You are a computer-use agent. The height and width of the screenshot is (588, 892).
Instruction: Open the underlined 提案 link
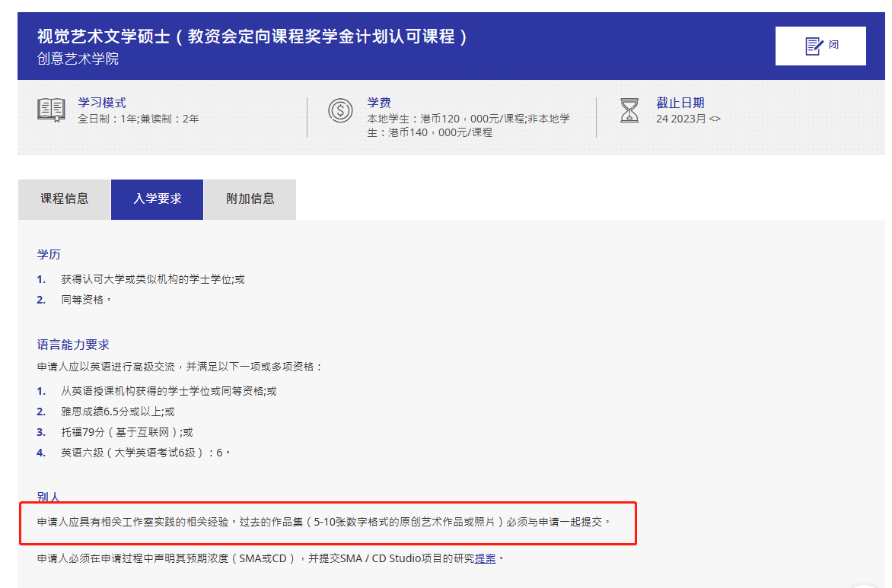point(486,558)
